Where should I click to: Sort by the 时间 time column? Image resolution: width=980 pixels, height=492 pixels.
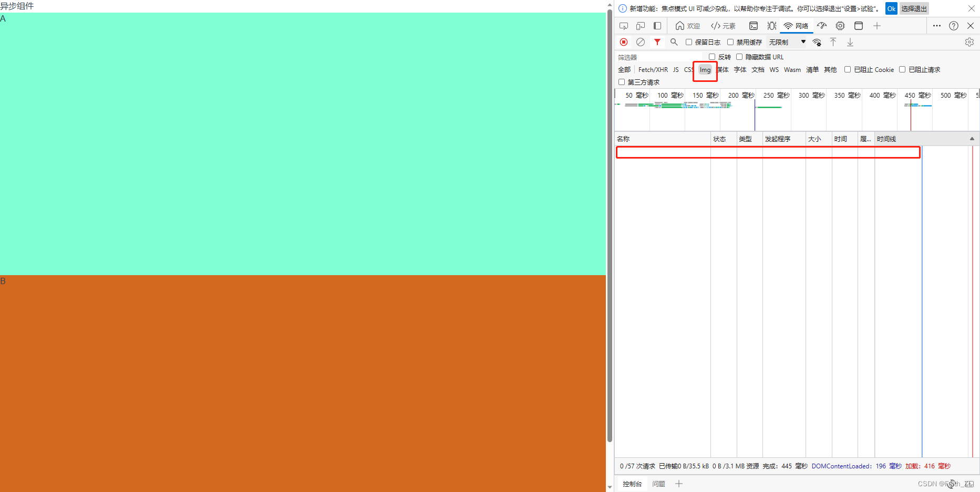point(845,139)
